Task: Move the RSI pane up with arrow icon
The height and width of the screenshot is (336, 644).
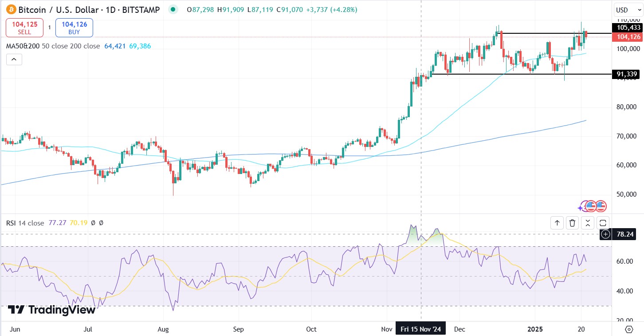Action: [x=557, y=223]
